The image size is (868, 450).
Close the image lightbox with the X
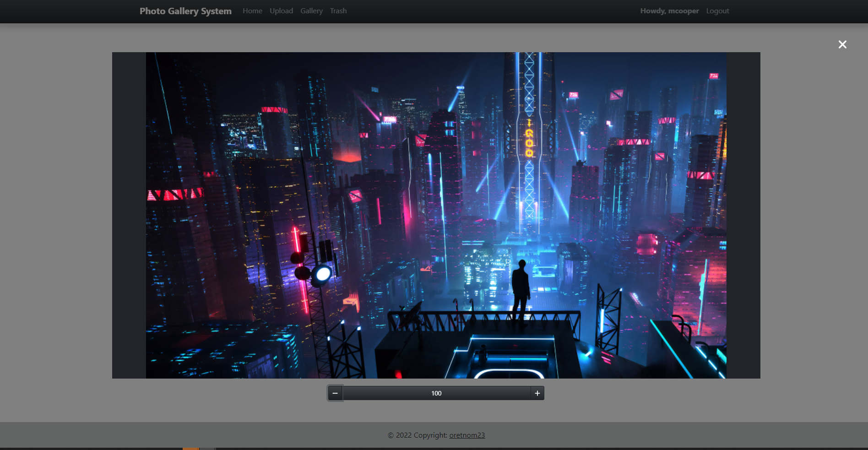click(842, 44)
